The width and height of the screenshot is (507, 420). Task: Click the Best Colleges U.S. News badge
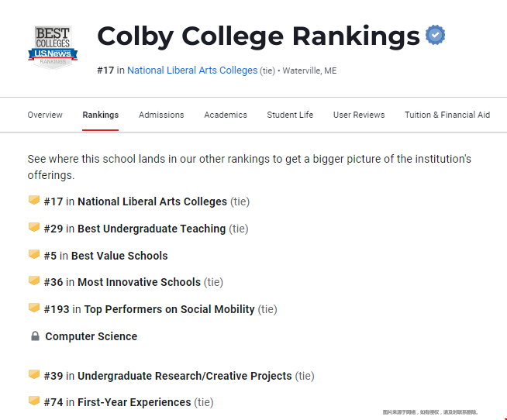(53, 47)
